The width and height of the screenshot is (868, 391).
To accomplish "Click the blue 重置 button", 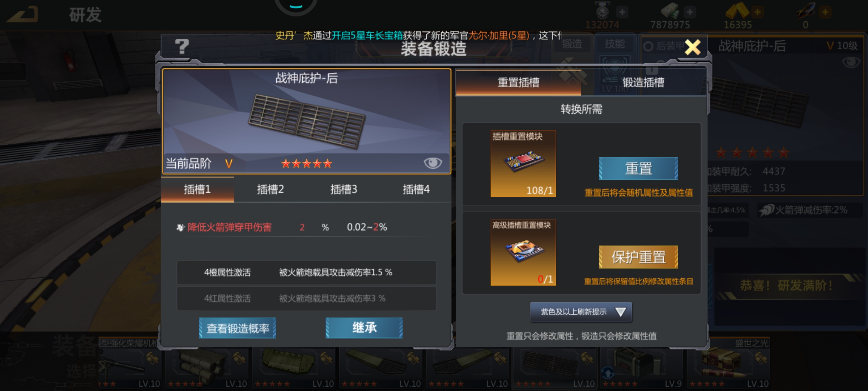I will click(638, 168).
